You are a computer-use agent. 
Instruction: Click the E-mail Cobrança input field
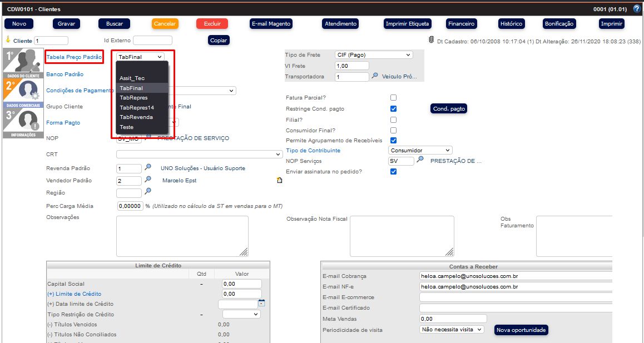pyautogui.click(x=516, y=276)
